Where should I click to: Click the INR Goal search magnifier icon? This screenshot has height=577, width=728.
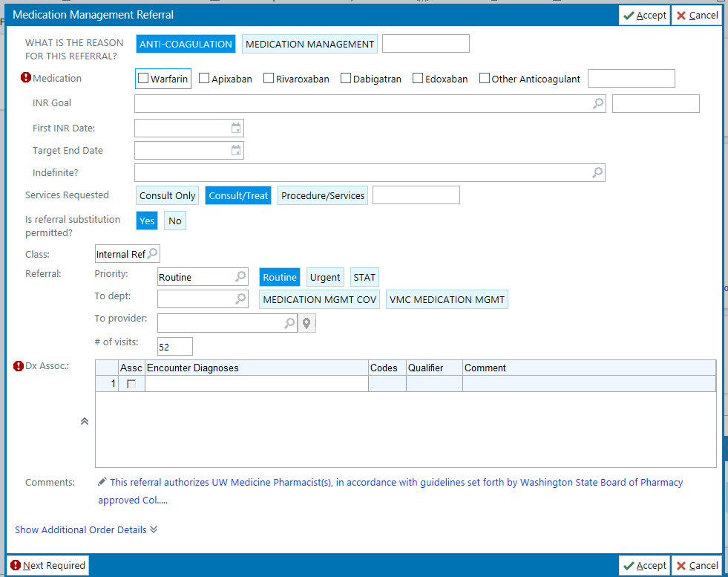598,104
